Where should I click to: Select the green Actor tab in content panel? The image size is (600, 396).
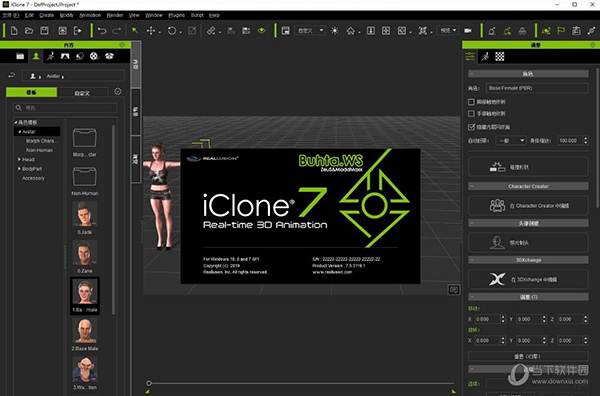[x=36, y=56]
